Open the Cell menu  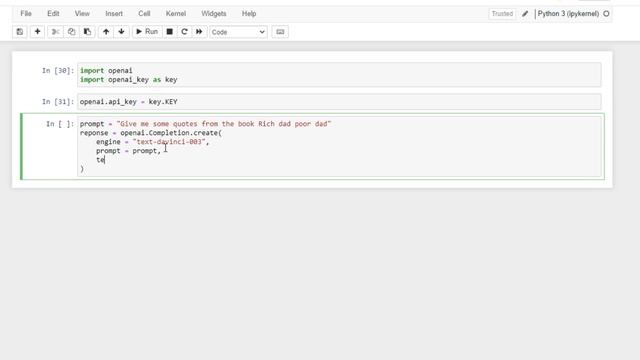click(x=144, y=13)
